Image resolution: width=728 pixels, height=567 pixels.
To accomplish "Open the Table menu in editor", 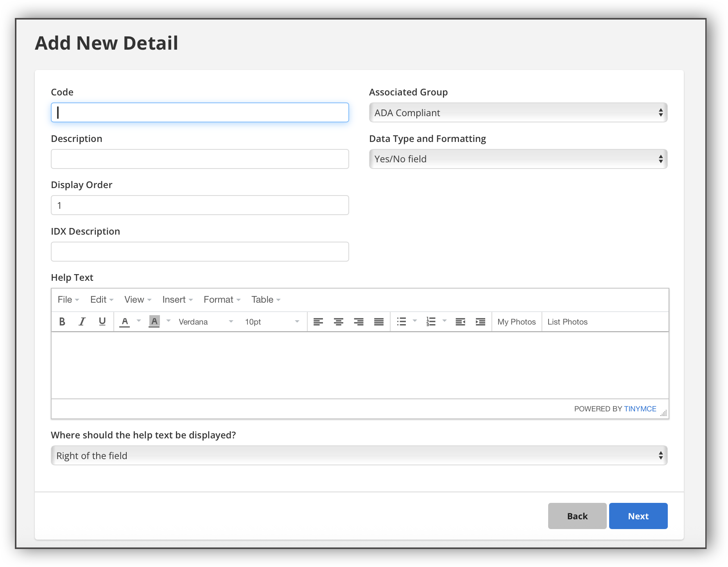I will [266, 300].
